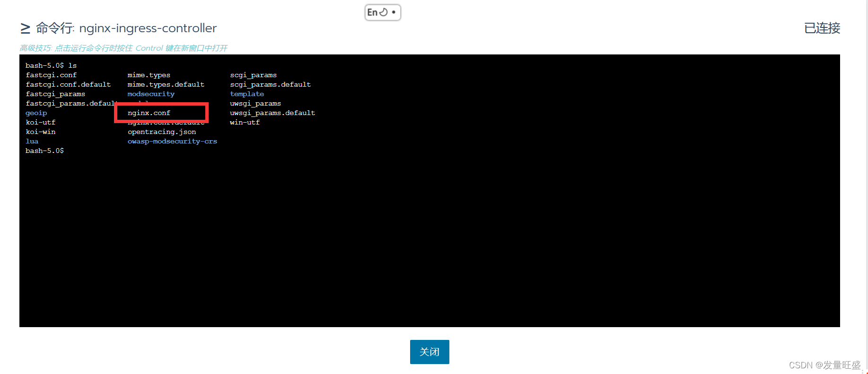Select the template directory name
Image resolution: width=868 pixels, height=374 pixels.
click(247, 94)
